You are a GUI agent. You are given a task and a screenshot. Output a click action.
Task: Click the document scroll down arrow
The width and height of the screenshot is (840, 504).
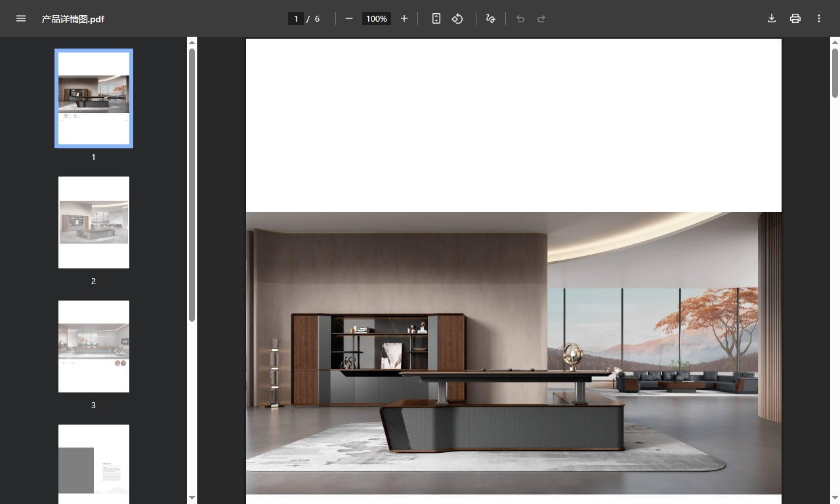pyautogui.click(x=835, y=498)
